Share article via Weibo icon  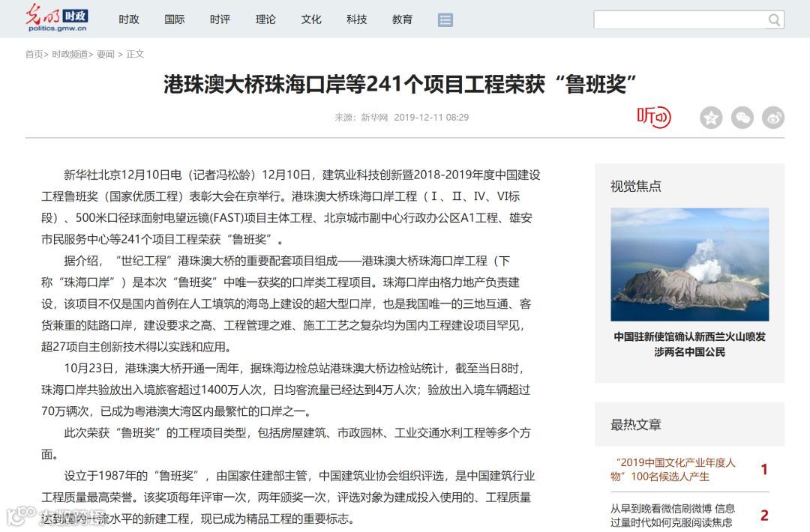(x=773, y=118)
